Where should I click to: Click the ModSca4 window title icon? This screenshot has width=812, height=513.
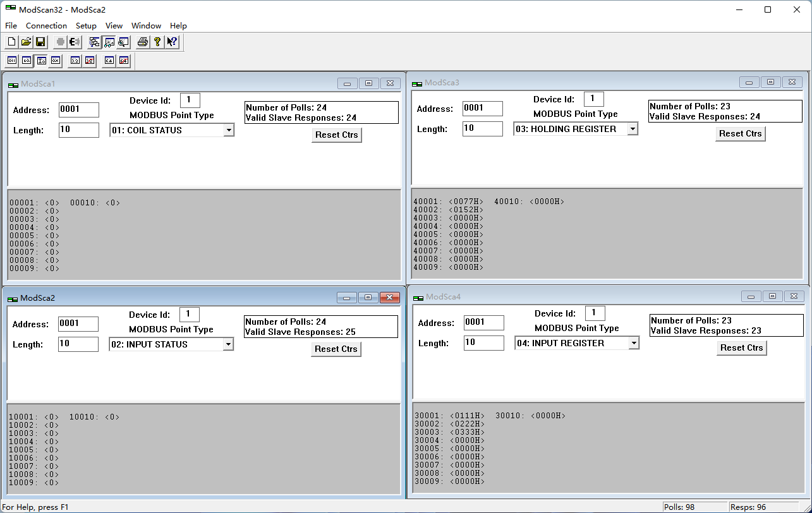(418, 297)
